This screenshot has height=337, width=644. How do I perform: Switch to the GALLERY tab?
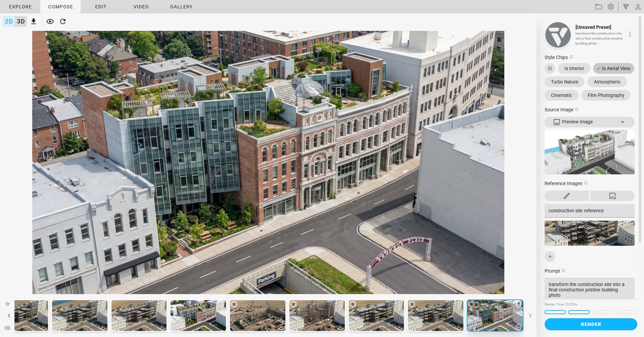181,7
